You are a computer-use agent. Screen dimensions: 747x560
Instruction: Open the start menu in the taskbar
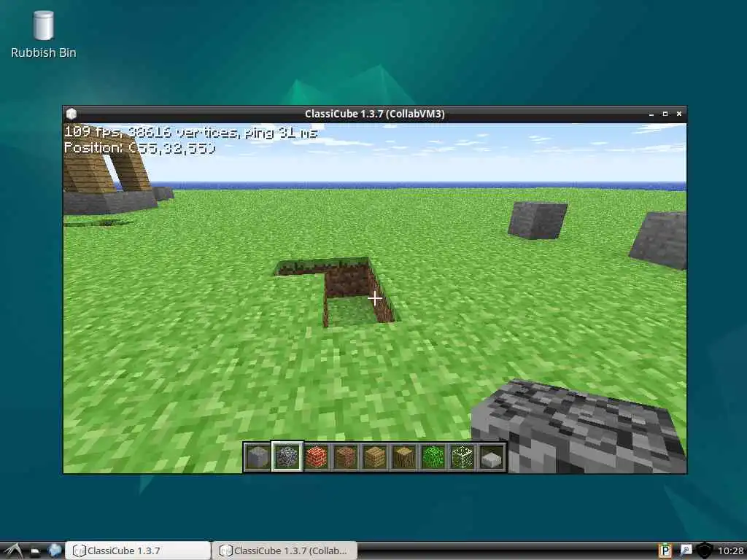[x=12, y=551]
